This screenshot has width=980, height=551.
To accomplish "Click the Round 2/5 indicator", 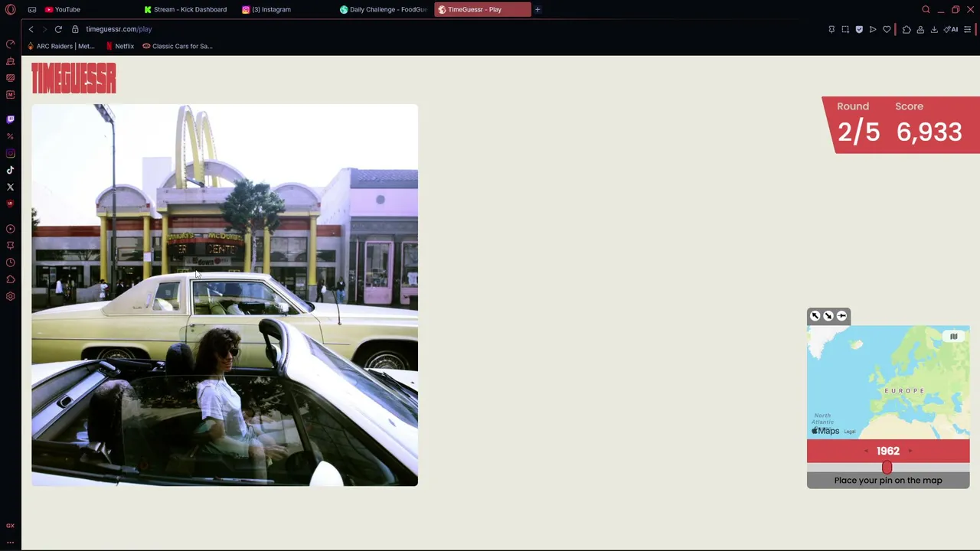I will (x=858, y=124).
